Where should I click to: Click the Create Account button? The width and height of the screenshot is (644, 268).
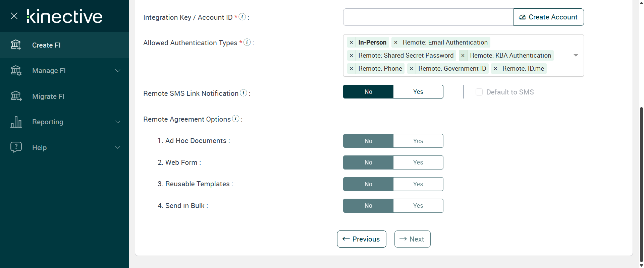click(x=548, y=17)
